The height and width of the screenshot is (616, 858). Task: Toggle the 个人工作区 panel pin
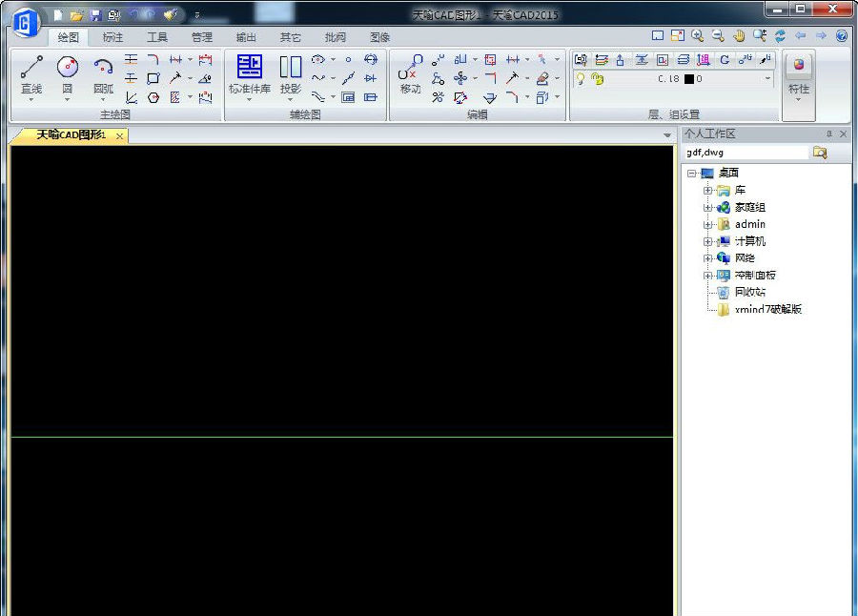click(x=829, y=133)
